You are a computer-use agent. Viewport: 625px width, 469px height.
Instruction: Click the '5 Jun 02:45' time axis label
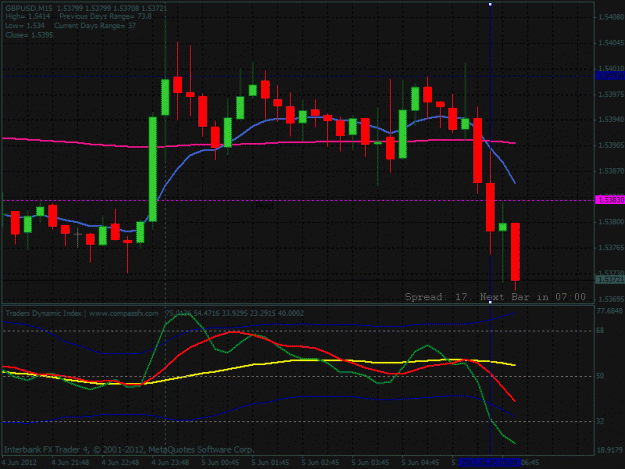320,463
